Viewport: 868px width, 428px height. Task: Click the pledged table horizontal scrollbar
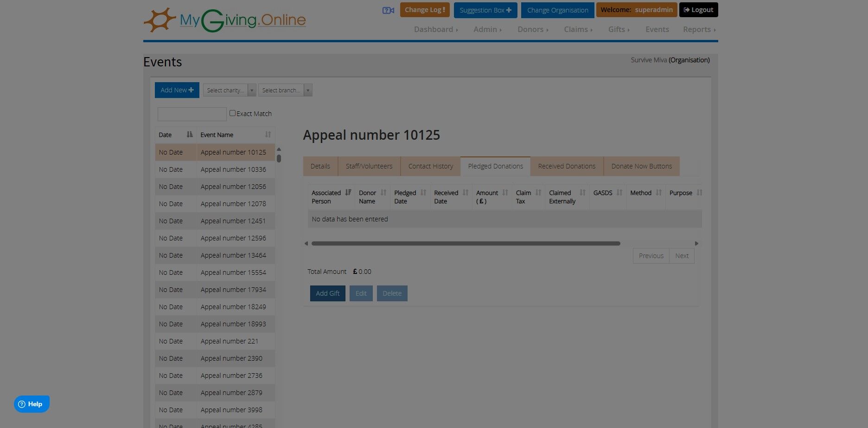pyautogui.click(x=466, y=243)
